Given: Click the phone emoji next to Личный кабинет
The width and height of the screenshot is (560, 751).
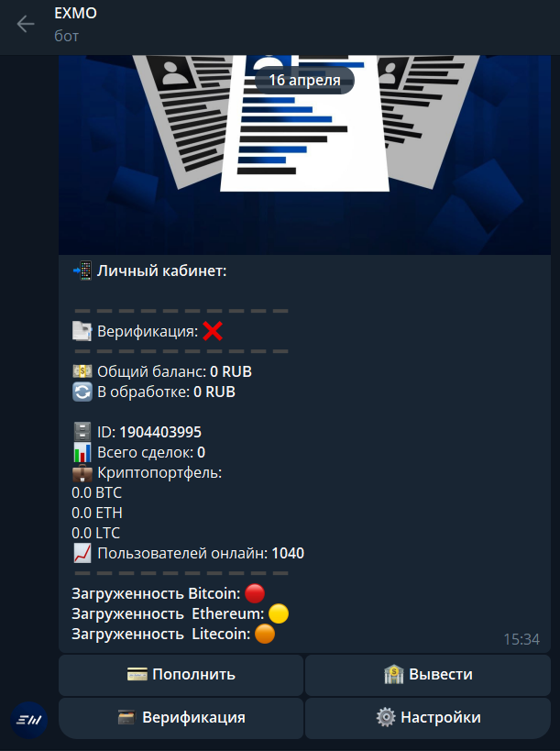Looking at the screenshot, I should click(x=82, y=271).
